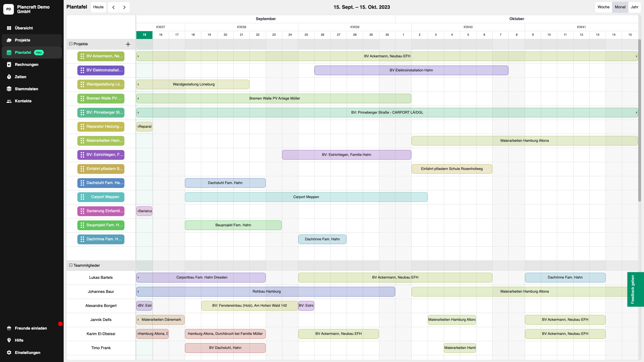Switch to Woche view
This screenshot has height=362, width=644.
click(603, 7)
